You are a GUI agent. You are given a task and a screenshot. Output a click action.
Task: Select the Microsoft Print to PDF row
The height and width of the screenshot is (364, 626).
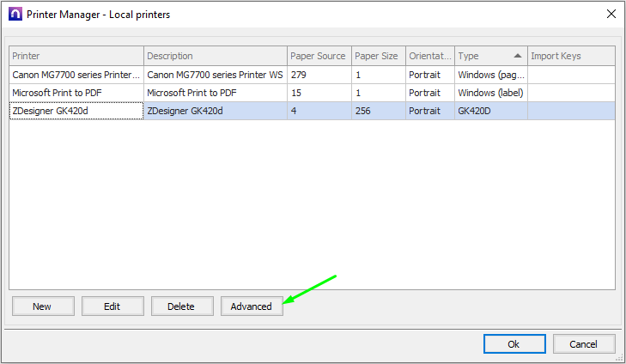tap(76, 93)
